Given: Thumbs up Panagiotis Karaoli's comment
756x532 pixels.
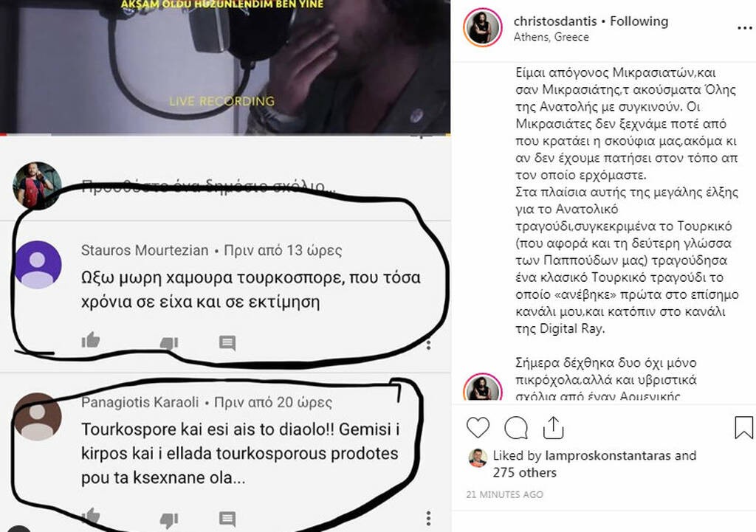Looking at the screenshot, I should click(x=91, y=516).
